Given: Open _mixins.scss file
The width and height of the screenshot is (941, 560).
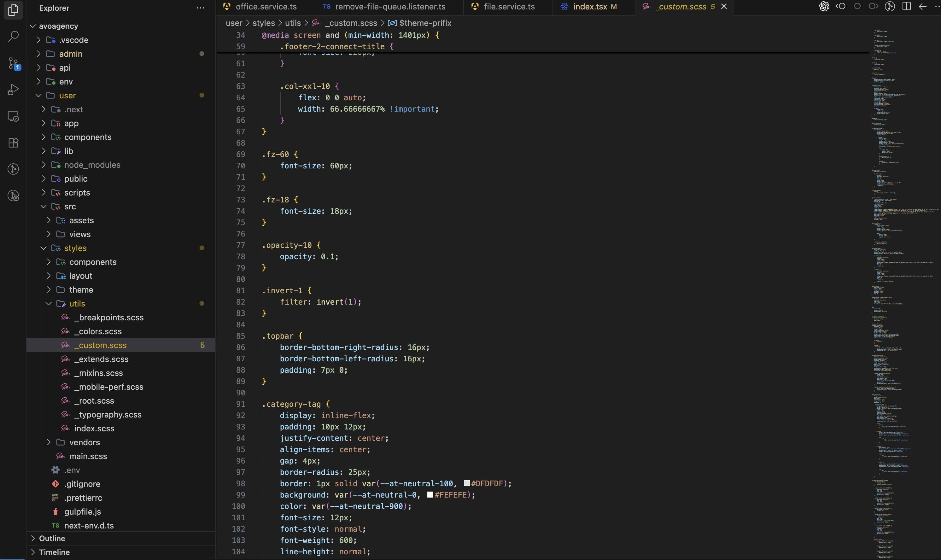Looking at the screenshot, I should [x=121, y=373].
